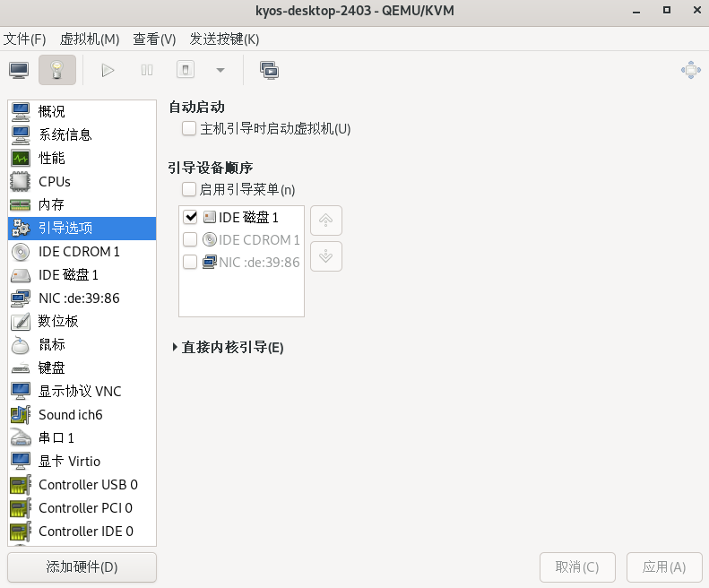
Task: Maximize the QEMU/KVM window
Action: 667,10
